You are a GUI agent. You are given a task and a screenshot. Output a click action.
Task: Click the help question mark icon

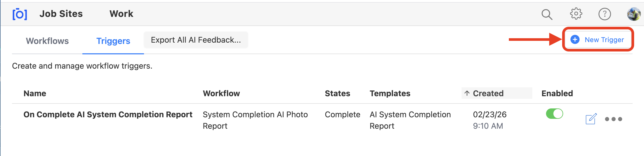[604, 14]
